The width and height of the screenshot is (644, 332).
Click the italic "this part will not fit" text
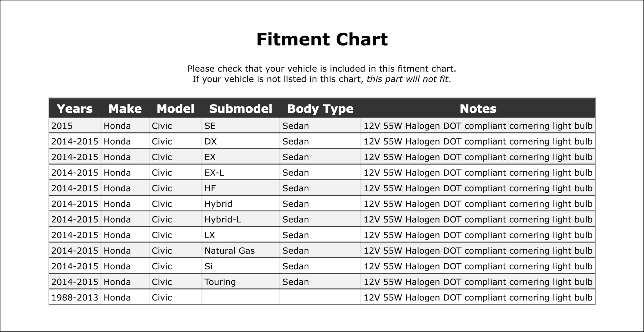pos(407,79)
